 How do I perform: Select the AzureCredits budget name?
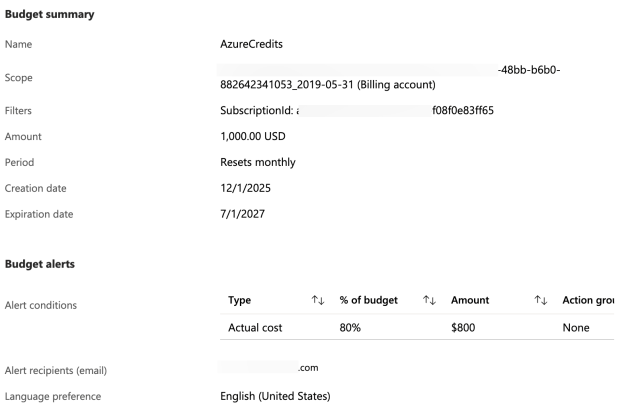[255, 44]
